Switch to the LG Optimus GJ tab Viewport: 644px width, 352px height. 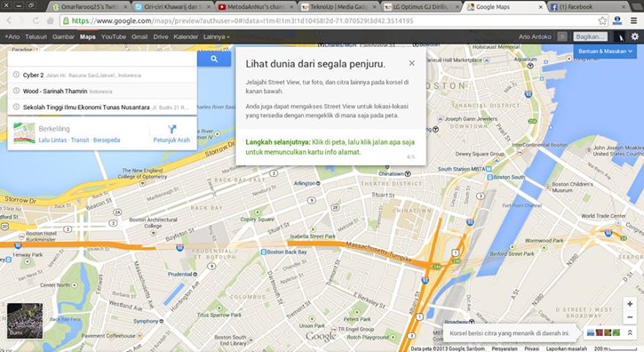click(x=422, y=7)
